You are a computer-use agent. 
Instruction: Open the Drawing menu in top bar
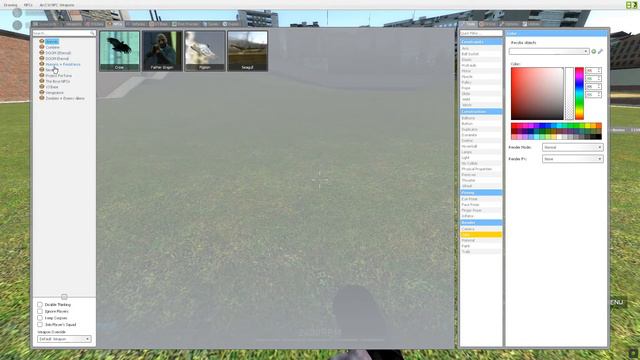10,5
